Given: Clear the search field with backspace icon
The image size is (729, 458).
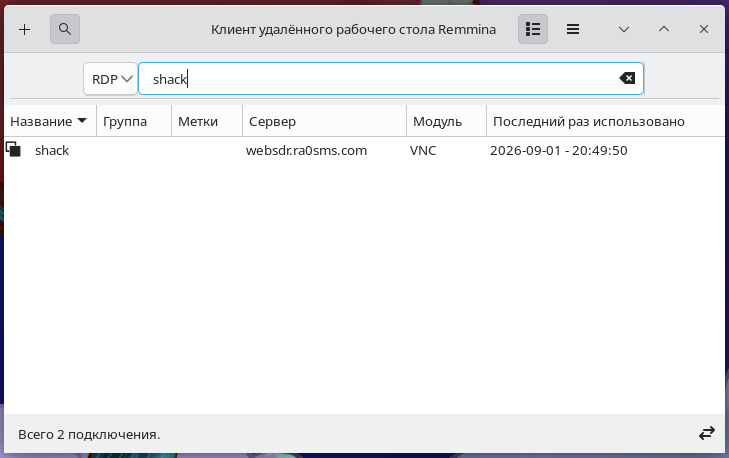Looking at the screenshot, I should [x=627, y=78].
